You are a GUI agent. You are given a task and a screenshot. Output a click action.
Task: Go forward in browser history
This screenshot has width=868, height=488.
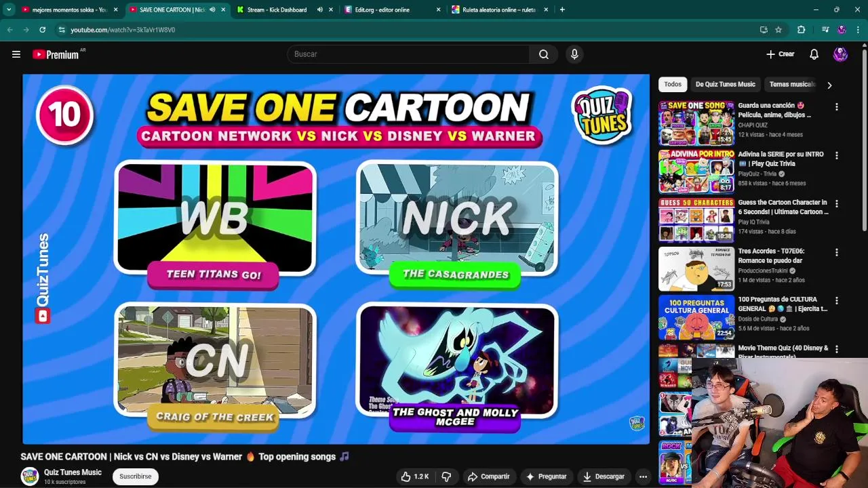(x=26, y=30)
